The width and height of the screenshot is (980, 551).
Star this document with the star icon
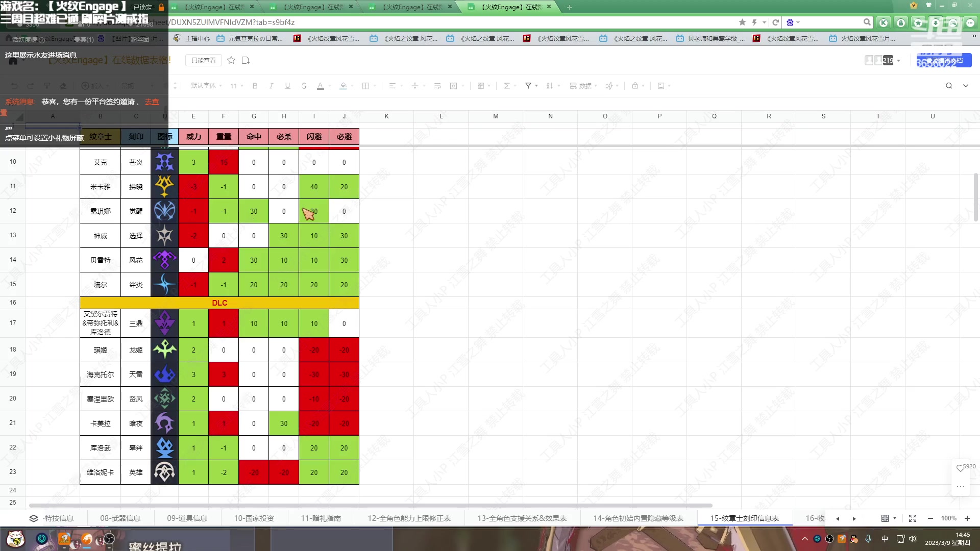coord(231,60)
